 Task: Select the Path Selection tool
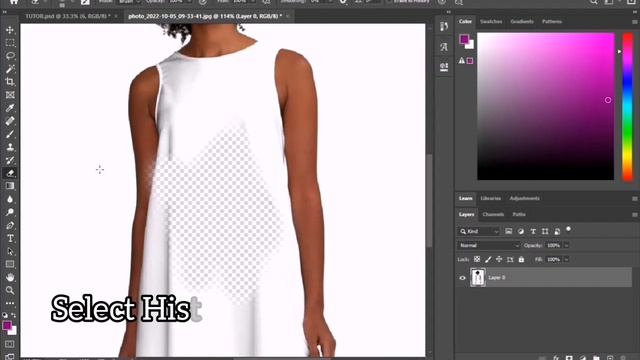[x=10, y=251]
